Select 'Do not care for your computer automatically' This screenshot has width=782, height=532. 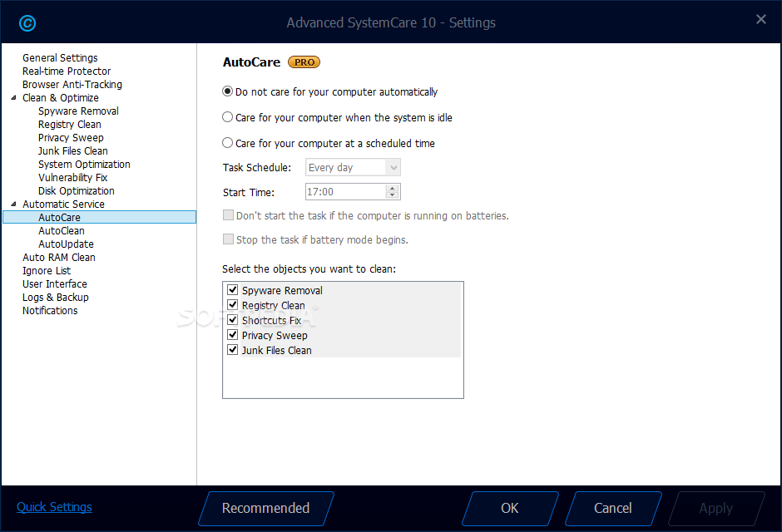(227, 91)
